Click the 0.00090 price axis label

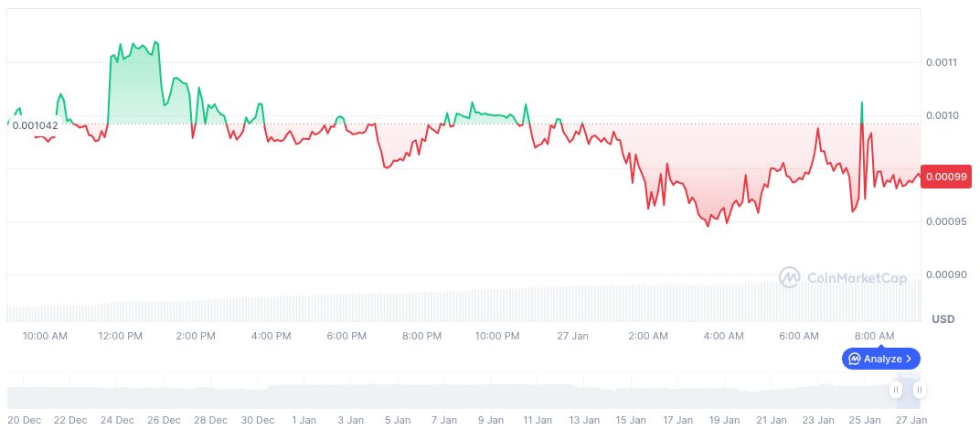pyautogui.click(x=945, y=274)
